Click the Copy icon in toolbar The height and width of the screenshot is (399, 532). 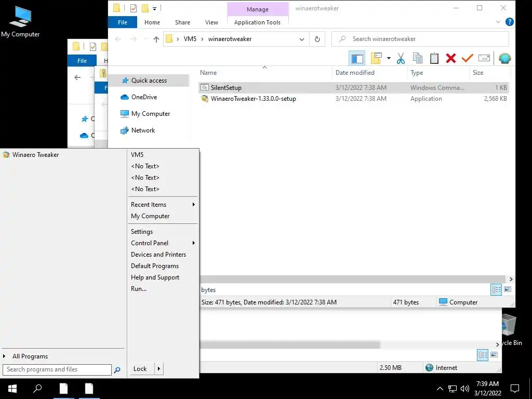pos(418,58)
